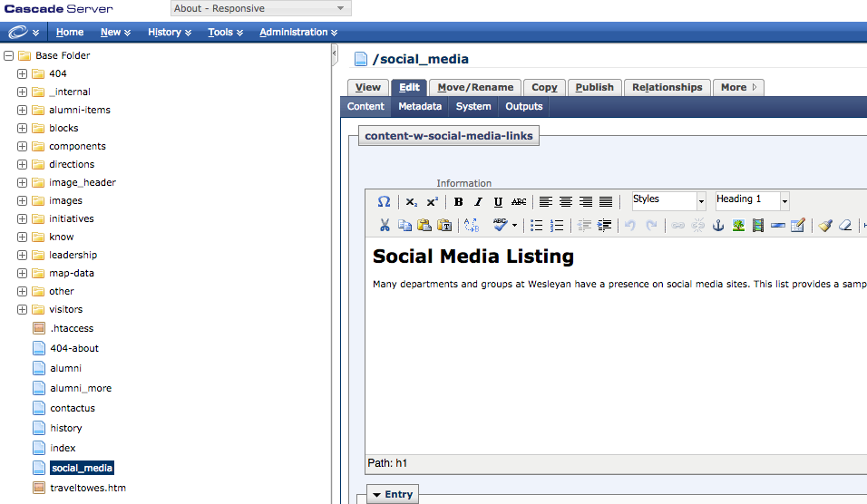
Task: Switch to the System sub-tab
Action: click(x=473, y=106)
